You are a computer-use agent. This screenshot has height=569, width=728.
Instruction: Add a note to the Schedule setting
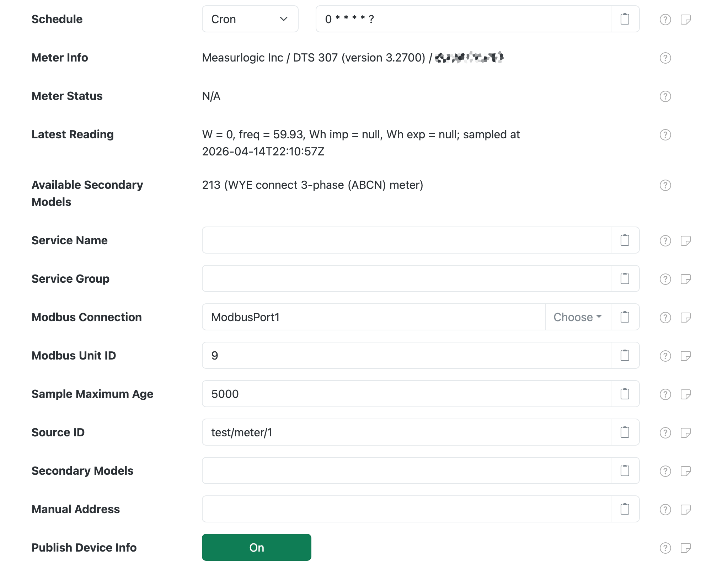click(686, 19)
